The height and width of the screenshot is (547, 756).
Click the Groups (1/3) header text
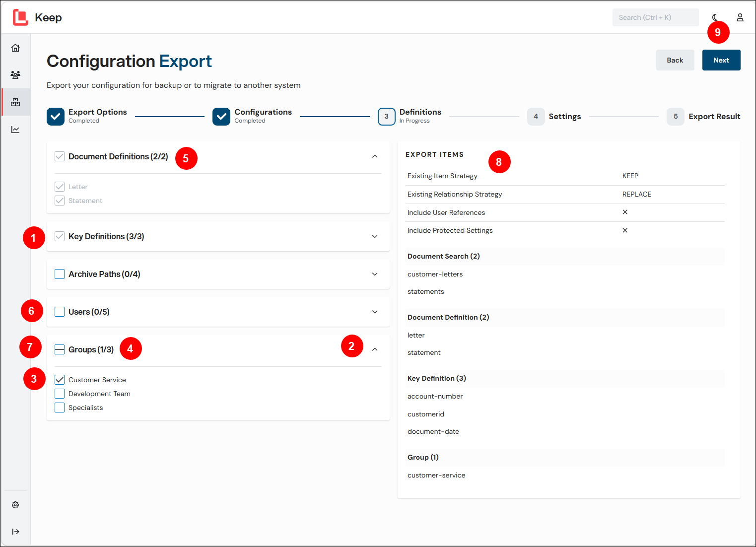(91, 349)
